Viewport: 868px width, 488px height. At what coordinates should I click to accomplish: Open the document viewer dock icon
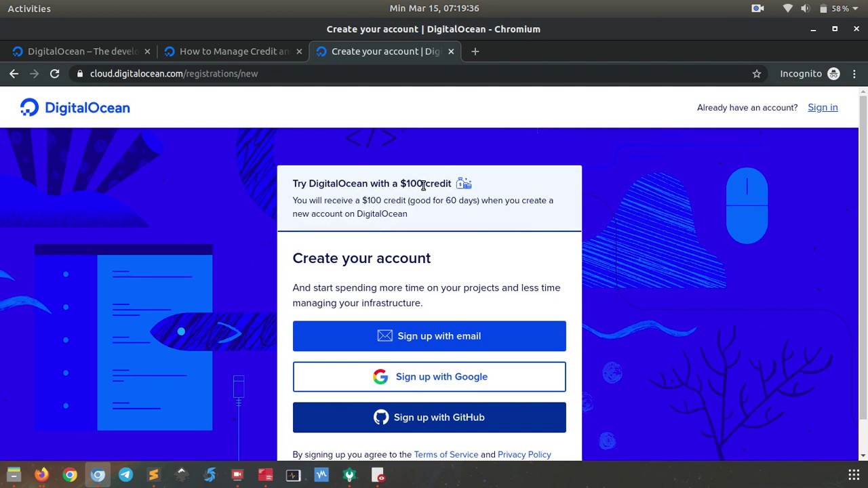[x=378, y=475]
